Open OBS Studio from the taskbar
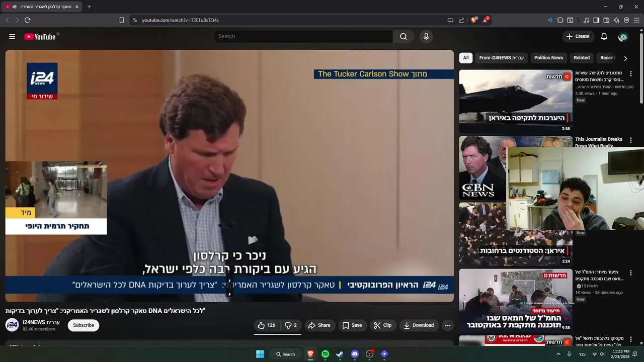 click(370, 354)
